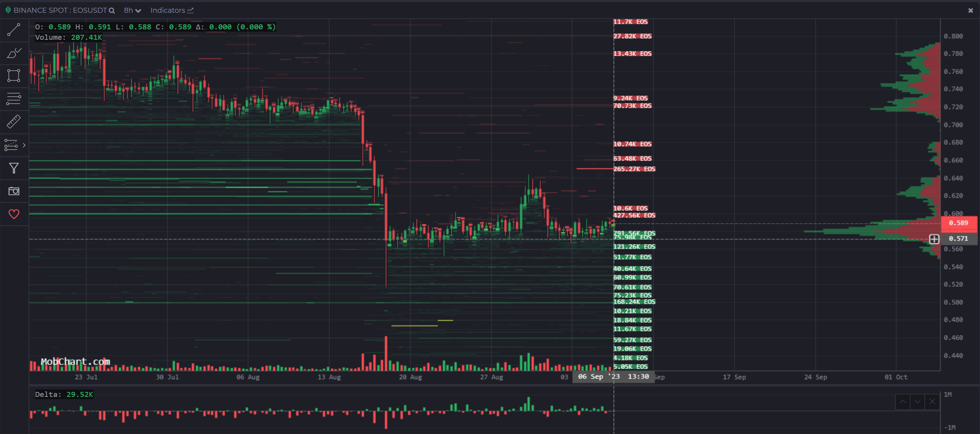Expand the arrow beside the levels tool

click(x=24, y=145)
